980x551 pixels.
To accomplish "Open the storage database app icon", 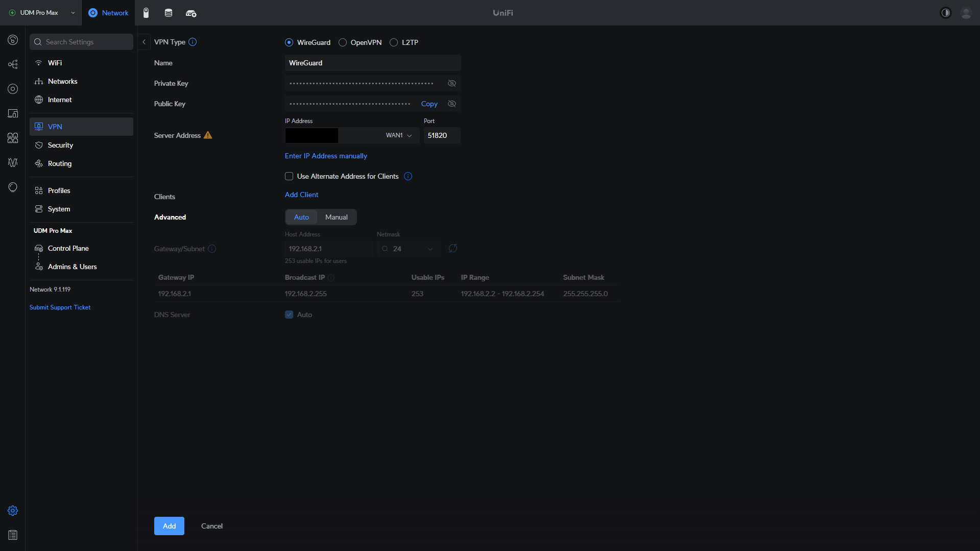I will point(169,13).
